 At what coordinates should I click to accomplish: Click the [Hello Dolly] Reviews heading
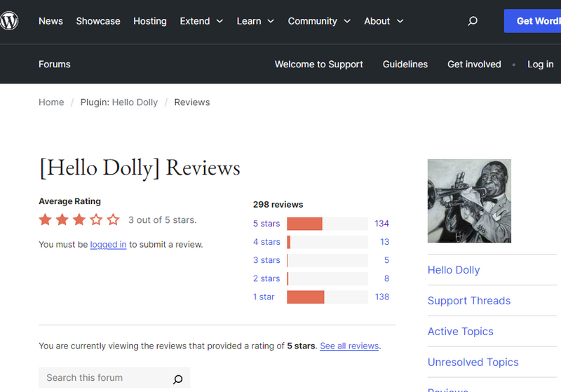click(140, 168)
